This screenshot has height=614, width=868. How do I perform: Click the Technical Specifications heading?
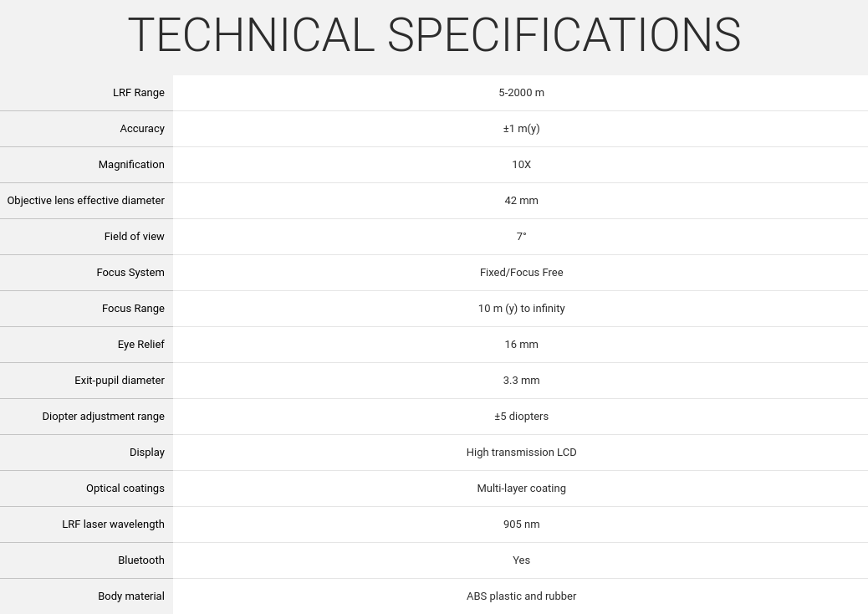[x=435, y=35]
